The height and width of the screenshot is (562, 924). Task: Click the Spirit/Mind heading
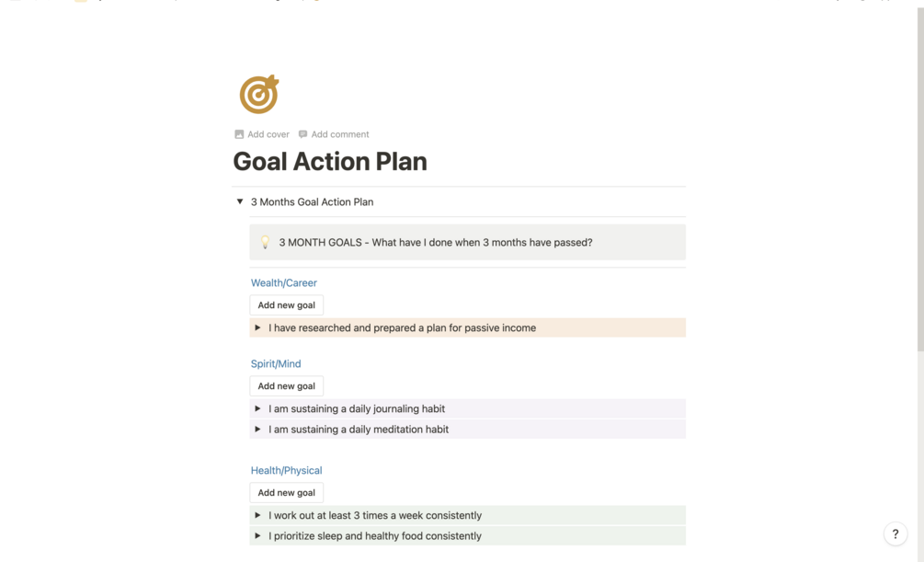pyautogui.click(x=276, y=364)
